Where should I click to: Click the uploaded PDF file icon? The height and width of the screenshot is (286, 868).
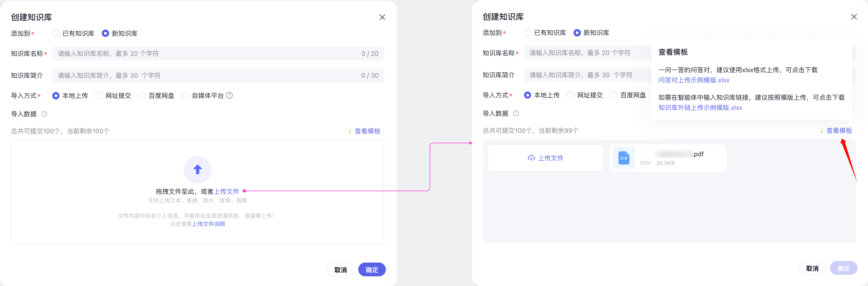pyautogui.click(x=624, y=158)
